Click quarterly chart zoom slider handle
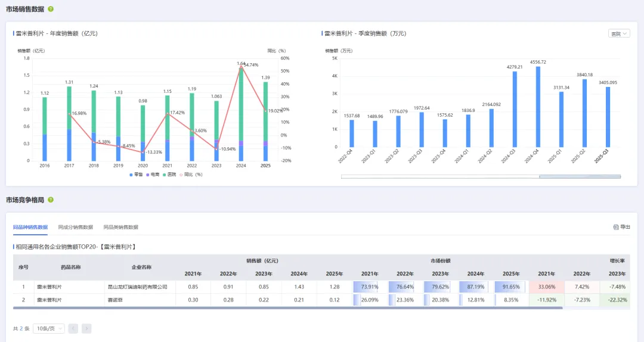Viewport: 644px width, 342px height. tap(580, 176)
